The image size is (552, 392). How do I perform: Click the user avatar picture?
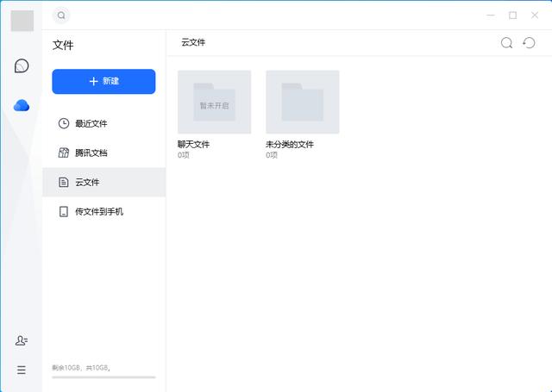(22, 22)
